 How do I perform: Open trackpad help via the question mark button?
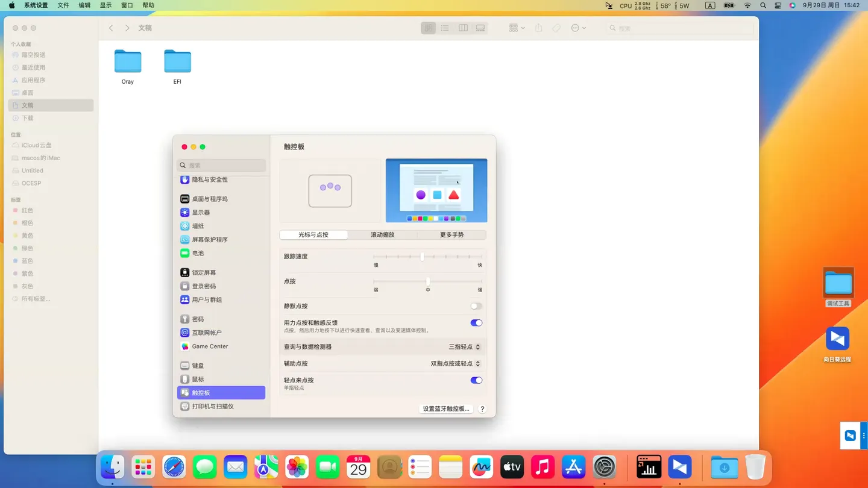[482, 408]
